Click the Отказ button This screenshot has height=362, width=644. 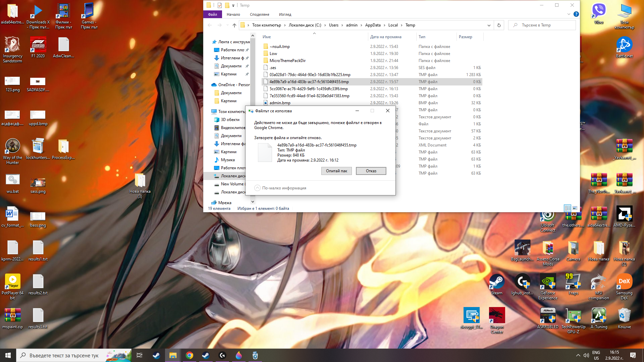pyautogui.click(x=371, y=171)
